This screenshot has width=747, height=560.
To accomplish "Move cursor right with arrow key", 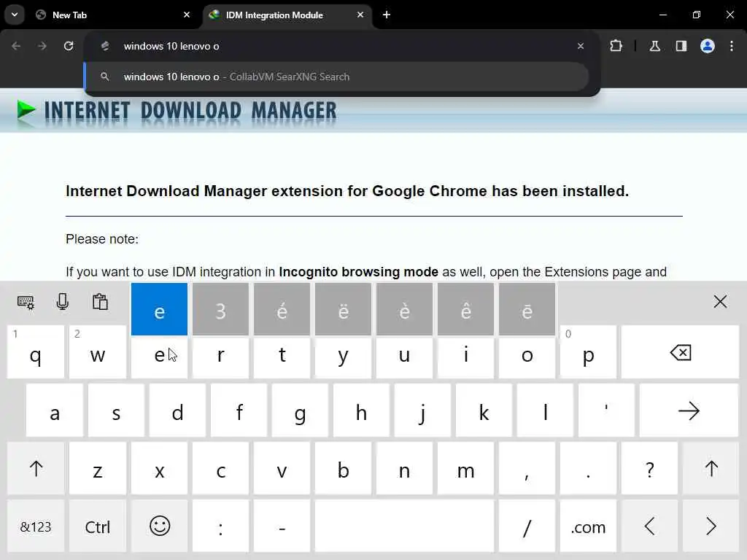I will pos(711,526).
